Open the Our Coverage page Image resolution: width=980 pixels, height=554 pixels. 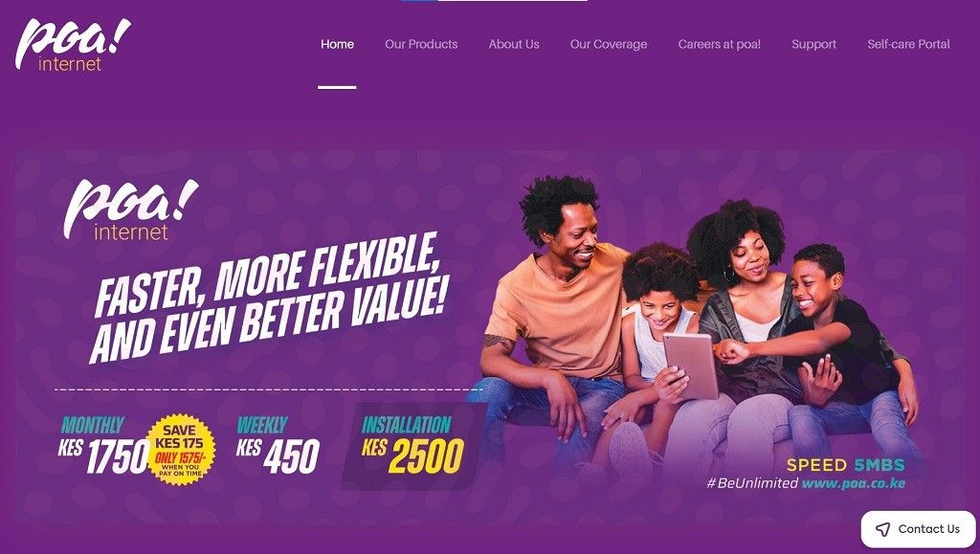tap(609, 44)
